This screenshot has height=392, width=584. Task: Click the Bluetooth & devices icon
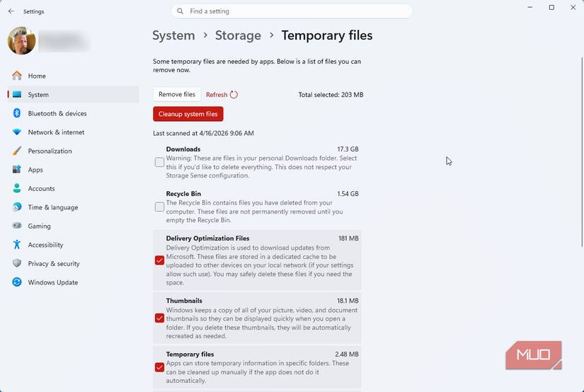(x=17, y=113)
